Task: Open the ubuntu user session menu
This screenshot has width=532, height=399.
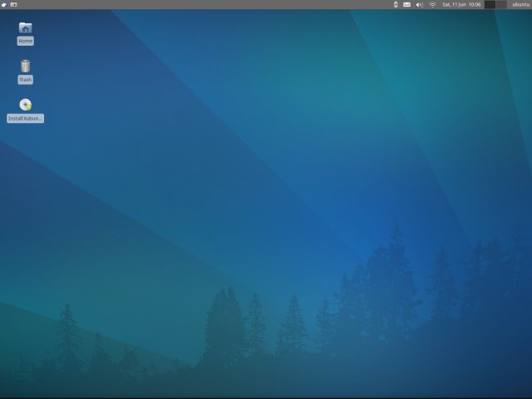Action: point(521,4)
